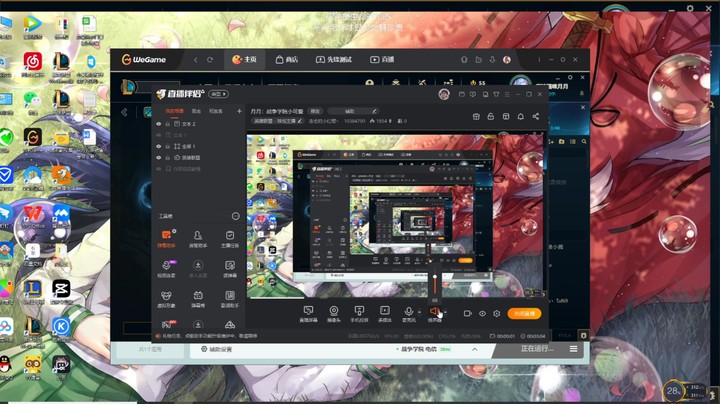
Task: Expand speaker options arrow
Action: pos(445,313)
